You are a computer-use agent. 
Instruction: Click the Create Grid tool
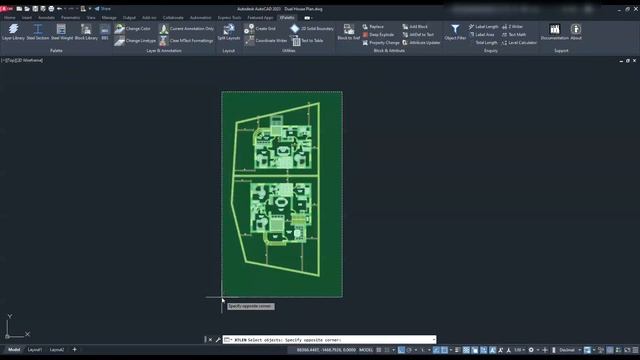pos(260,29)
